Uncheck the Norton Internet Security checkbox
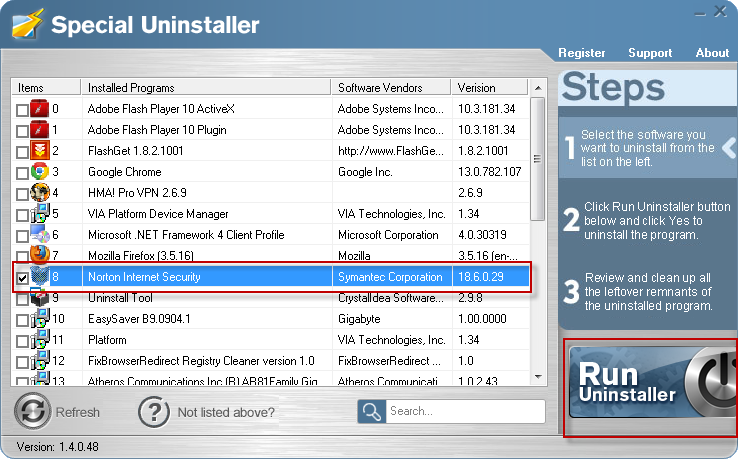The width and height of the screenshot is (738, 459). click(x=22, y=278)
